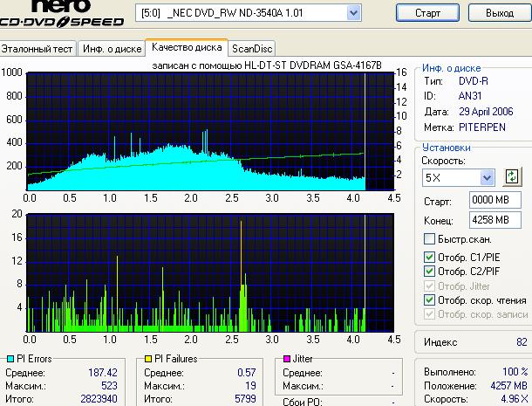Screen dimensions: 532x406
Task: Click the yellow spike in the PI Failures graph
Action: pyautogui.click(x=241, y=262)
